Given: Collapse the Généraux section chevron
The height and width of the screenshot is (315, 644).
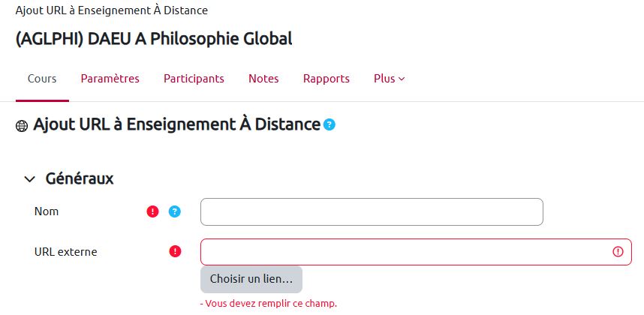Looking at the screenshot, I should [x=29, y=179].
